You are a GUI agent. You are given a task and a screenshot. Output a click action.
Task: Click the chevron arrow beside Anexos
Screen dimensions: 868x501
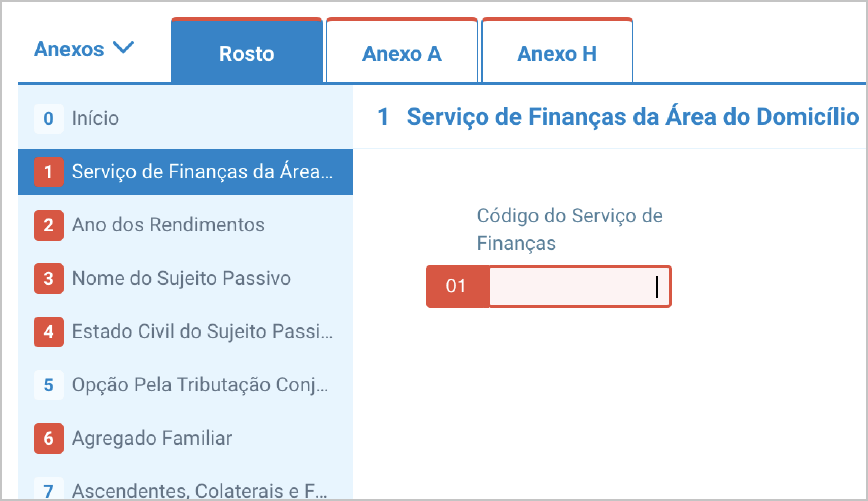(123, 48)
